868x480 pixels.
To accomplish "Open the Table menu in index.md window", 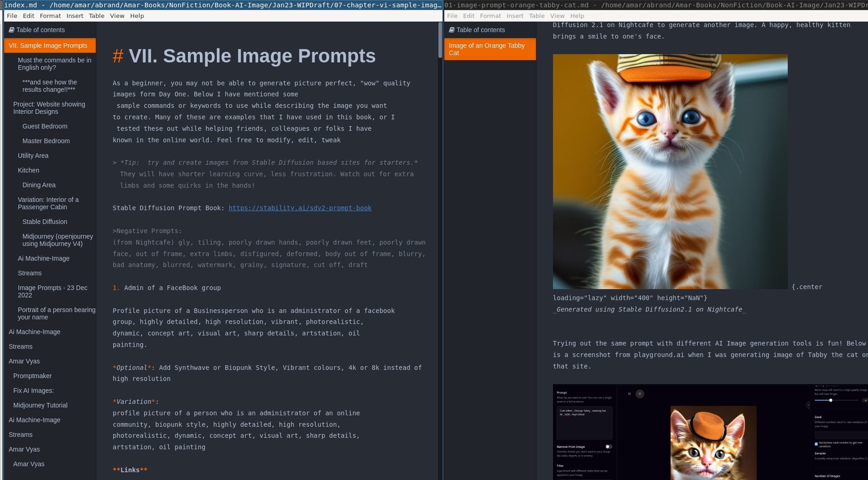I will click(x=97, y=16).
